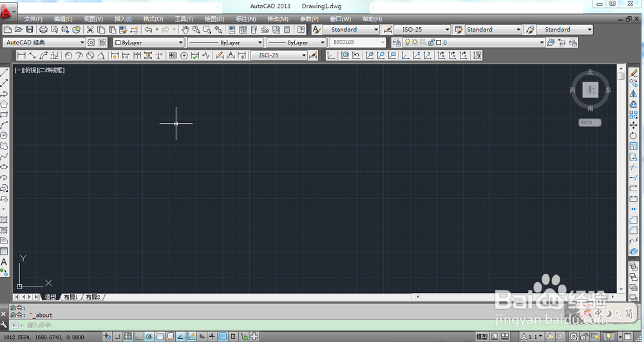Screen dimensions: 644x342
Task: Switch to the 布局1 layout tab
Action: coord(71,297)
